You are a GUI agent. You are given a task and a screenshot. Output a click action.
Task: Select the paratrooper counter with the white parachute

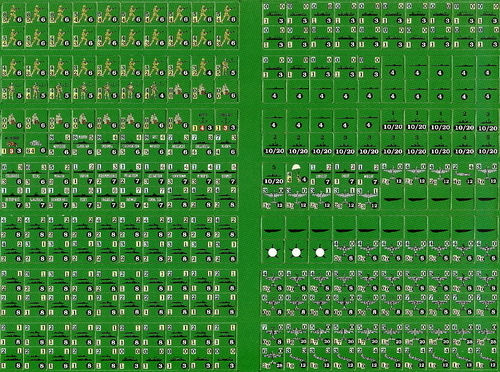(x=298, y=174)
